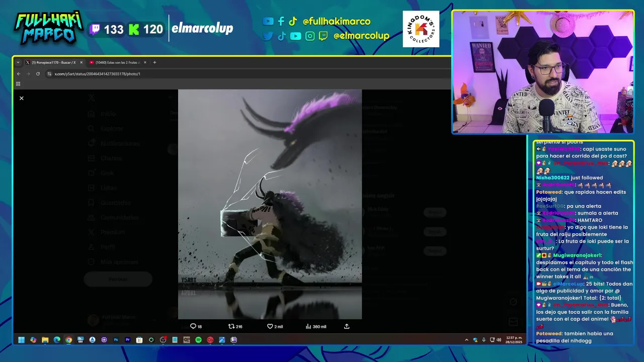Click the dimmed Perfil sidebar item
The height and width of the screenshot is (362, 644).
(x=102, y=247)
